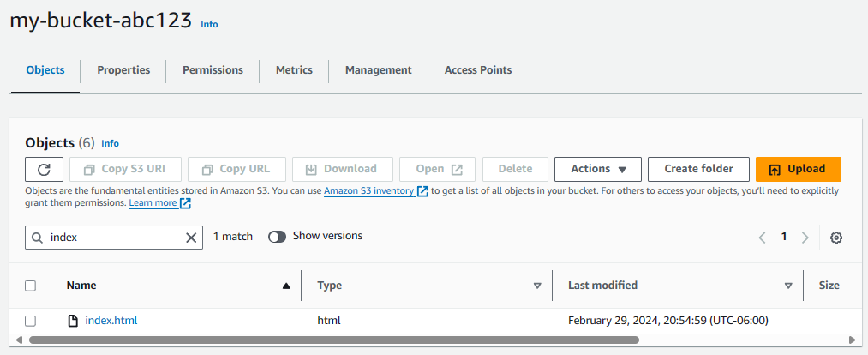Click the Copy URL button
The height and width of the screenshot is (355, 868).
[x=237, y=169]
